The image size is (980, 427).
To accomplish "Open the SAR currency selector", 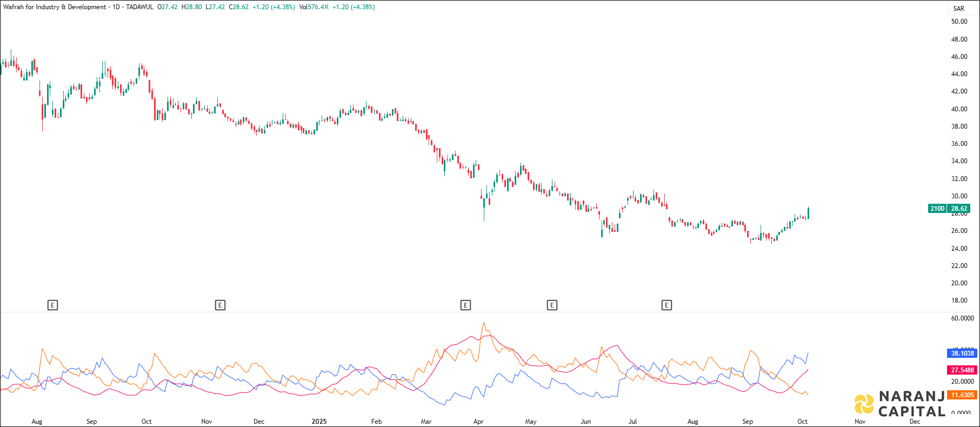I will point(958,9).
